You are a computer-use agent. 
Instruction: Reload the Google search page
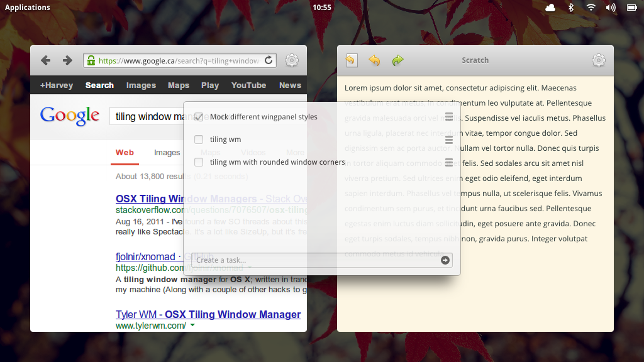point(269,60)
